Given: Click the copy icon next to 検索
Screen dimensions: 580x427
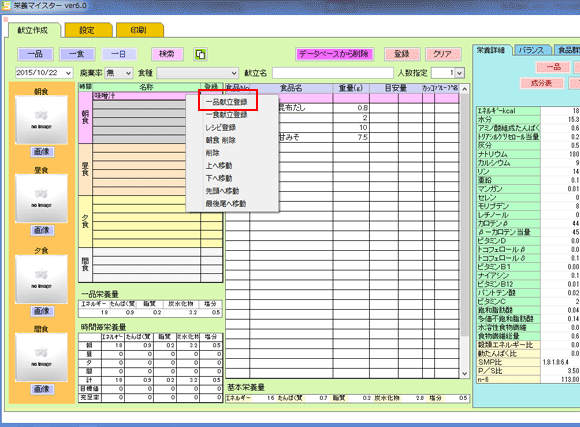Looking at the screenshot, I should (x=200, y=54).
